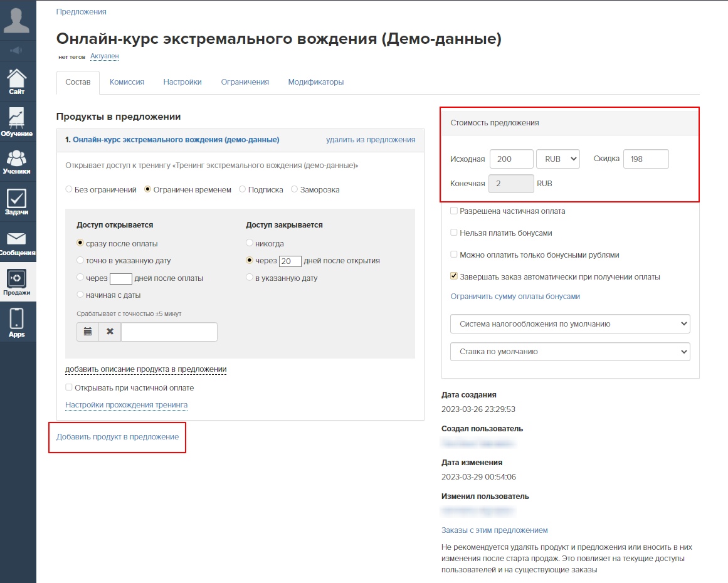Viewport: 728px width, 583px height.
Task: Open the Ученики sidebar section
Action: click(17, 161)
